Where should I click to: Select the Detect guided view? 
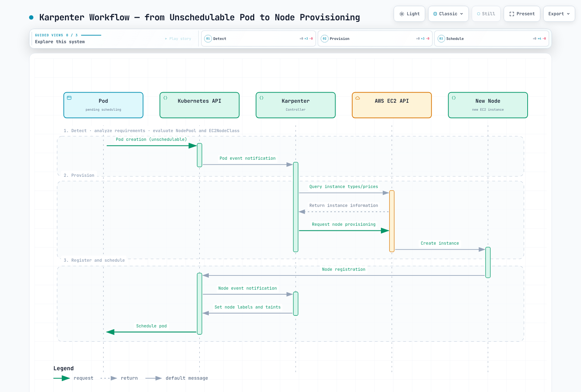[259, 38]
